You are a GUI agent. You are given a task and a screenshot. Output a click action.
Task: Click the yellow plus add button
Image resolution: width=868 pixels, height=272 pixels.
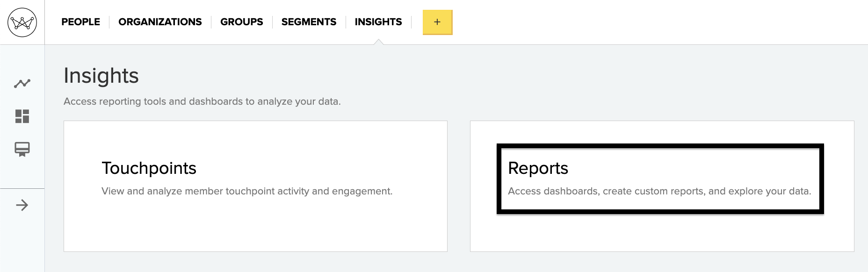pos(437,22)
